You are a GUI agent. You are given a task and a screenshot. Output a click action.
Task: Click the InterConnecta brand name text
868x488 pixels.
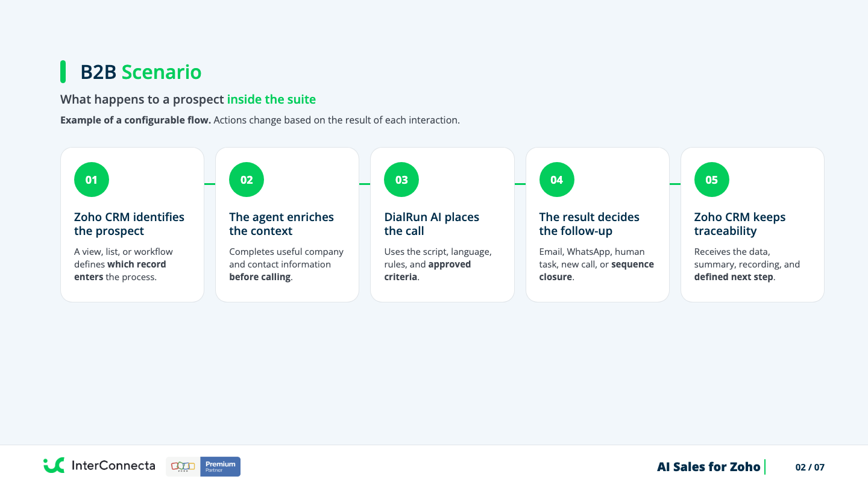click(113, 466)
